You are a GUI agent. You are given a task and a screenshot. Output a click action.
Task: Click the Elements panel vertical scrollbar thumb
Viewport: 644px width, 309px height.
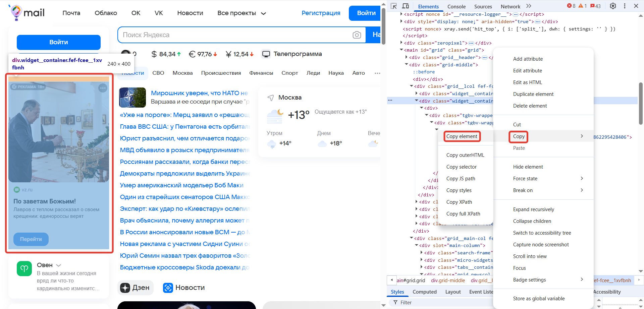(641, 103)
